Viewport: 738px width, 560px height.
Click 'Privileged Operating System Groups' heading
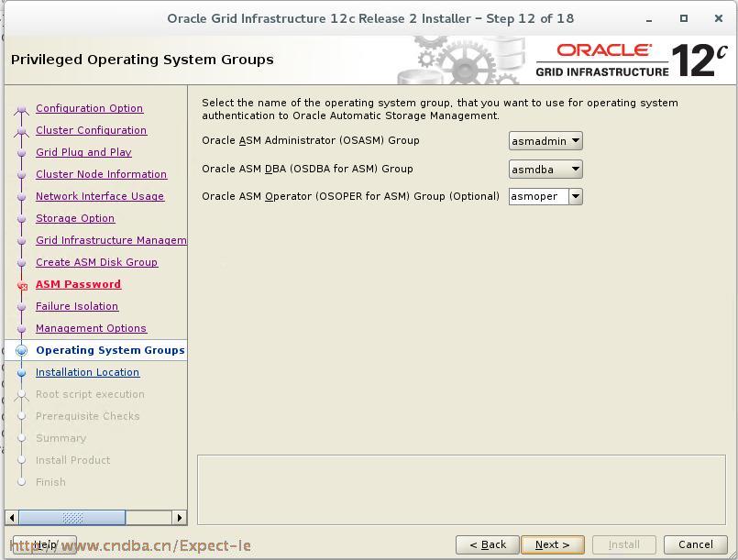click(x=142, y=60)
